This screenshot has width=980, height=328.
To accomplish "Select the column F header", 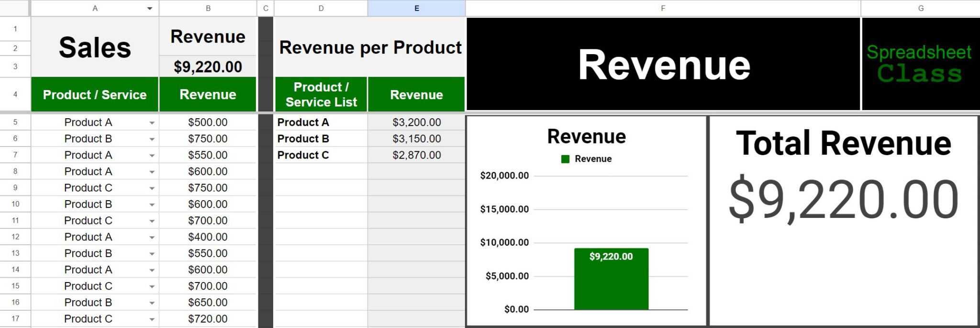I will (663, 8).
